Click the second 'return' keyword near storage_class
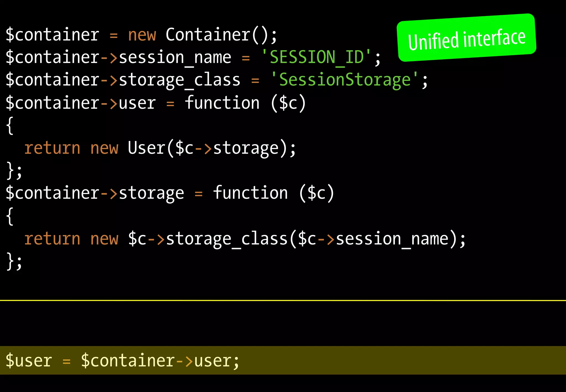Screen dimensions: 566x392 pos(52,239)
